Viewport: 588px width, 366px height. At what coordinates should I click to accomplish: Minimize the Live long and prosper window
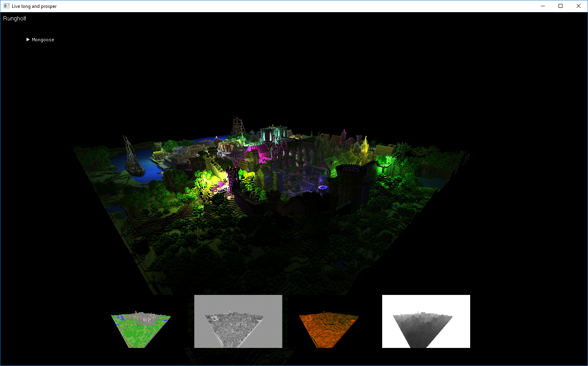pyautogui.click(x=543, y=6)
